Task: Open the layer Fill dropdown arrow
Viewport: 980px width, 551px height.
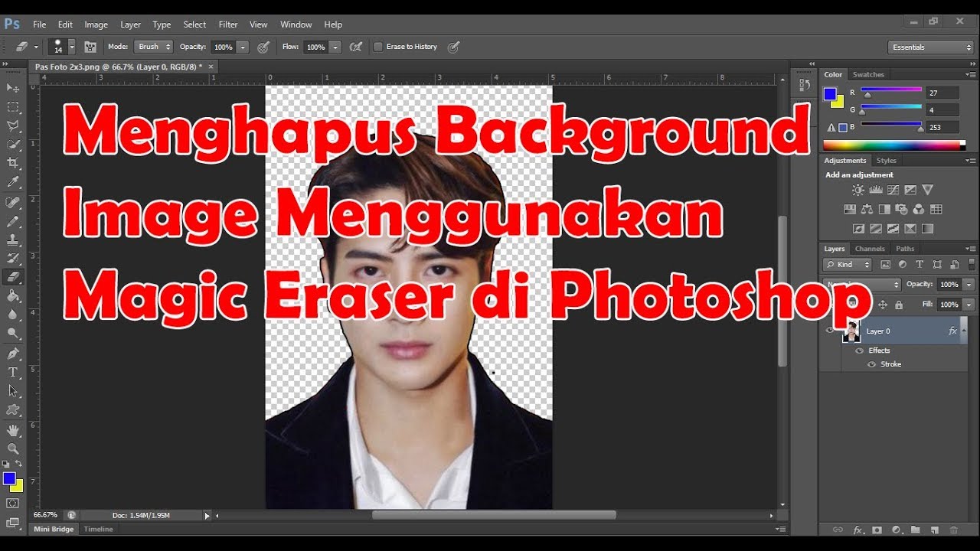Action: [x=969, y=305]
